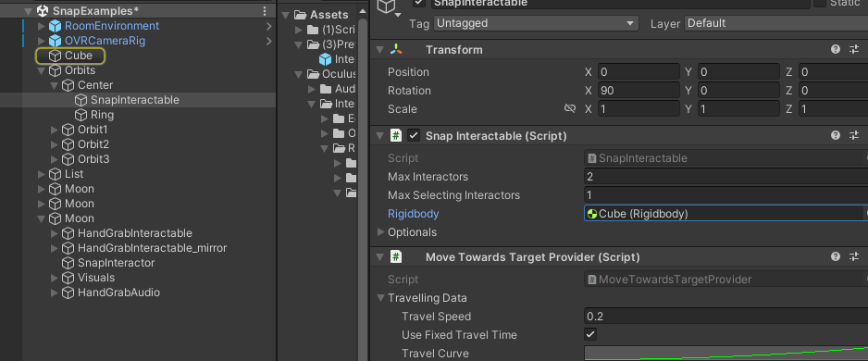Expand Orbit1 in the Hierarchy
This screenshot has width=868, height=361.
pos(55,130)
